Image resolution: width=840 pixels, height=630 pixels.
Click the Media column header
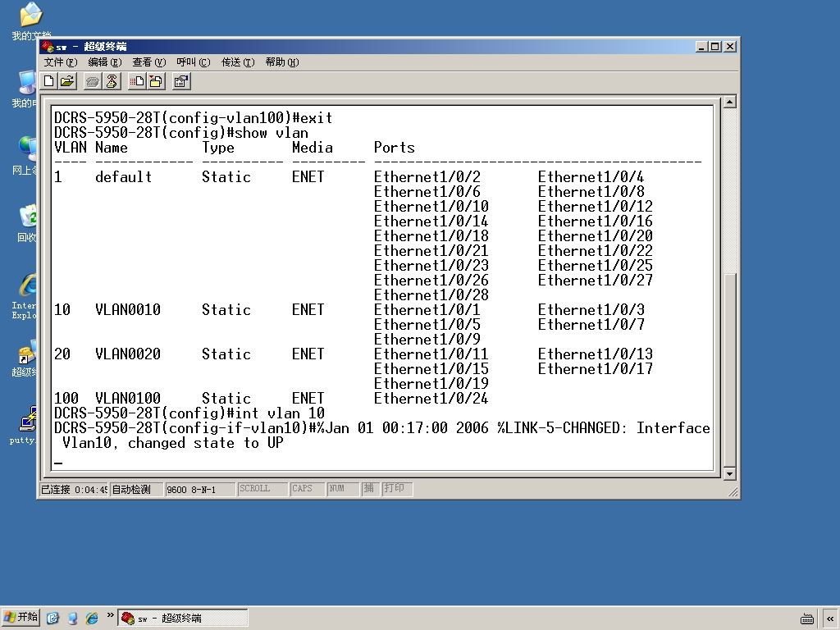[313, 148]
